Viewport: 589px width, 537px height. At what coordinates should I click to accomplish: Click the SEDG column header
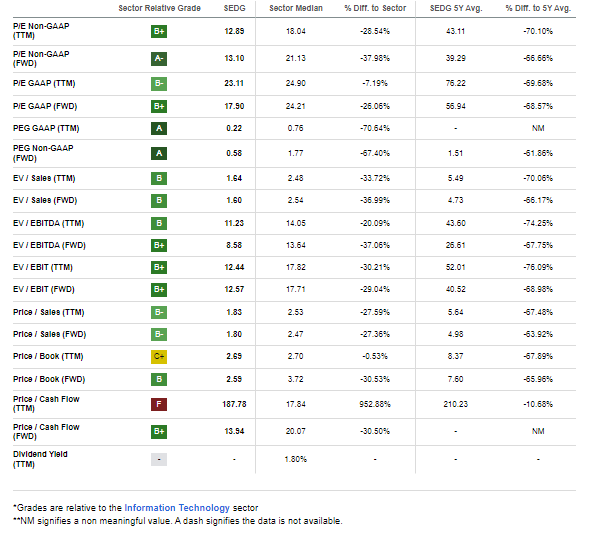[x=234, y=8]
